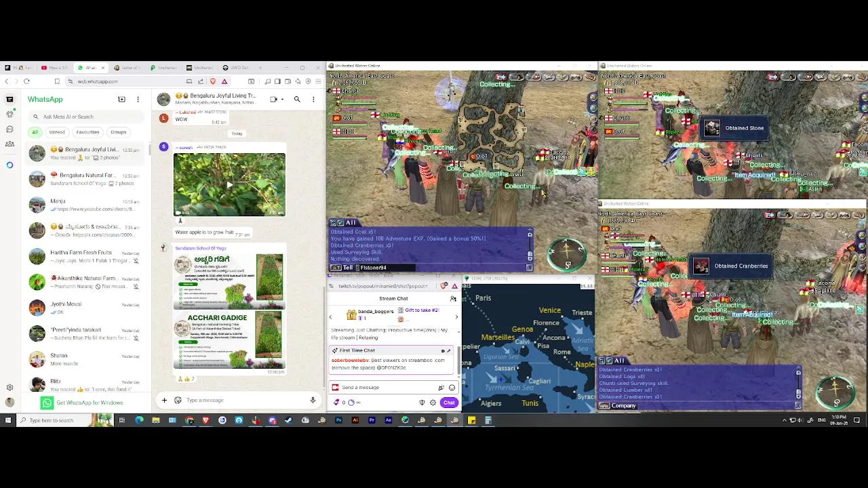This screenshot has height=488, width=868.
Task: Open Aikanthika Natural Farm chat
Action: point(85,282)
